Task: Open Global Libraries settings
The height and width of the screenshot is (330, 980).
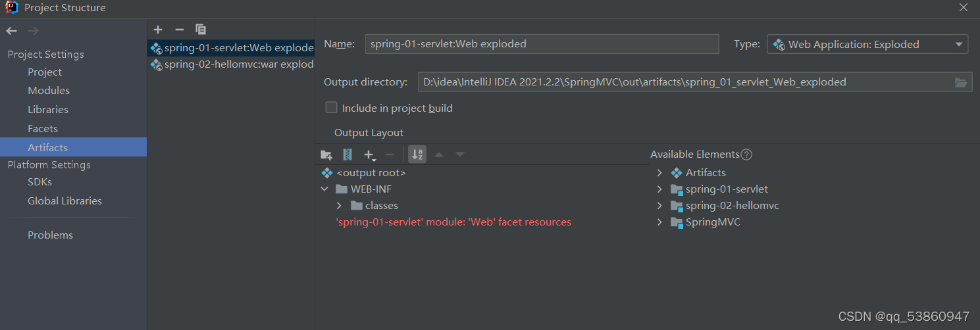Action: (64, 201)
